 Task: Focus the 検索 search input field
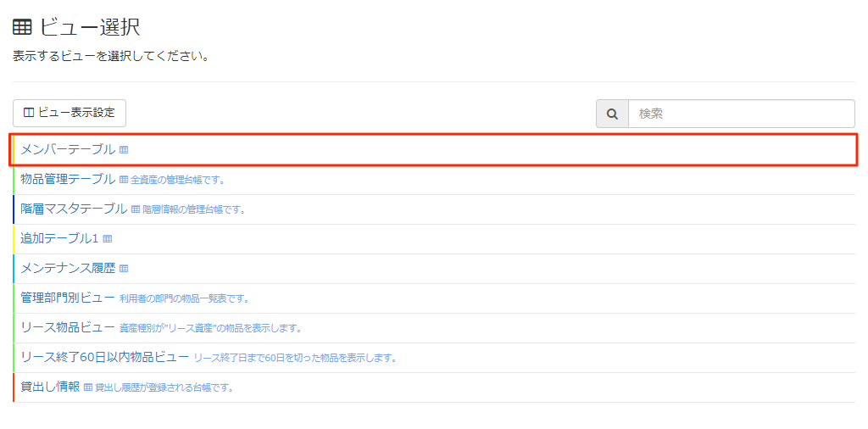coord(742,114)
